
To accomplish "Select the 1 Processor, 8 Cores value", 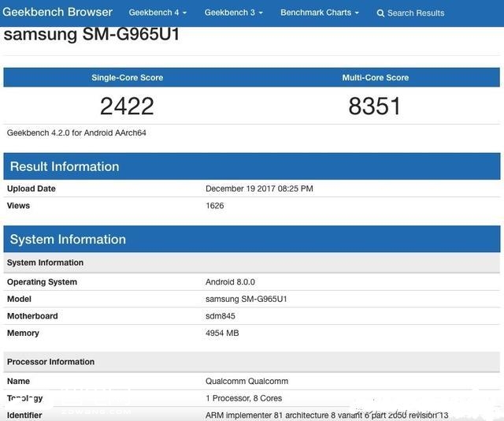I will pyautogui.click(x=244, y=398).
